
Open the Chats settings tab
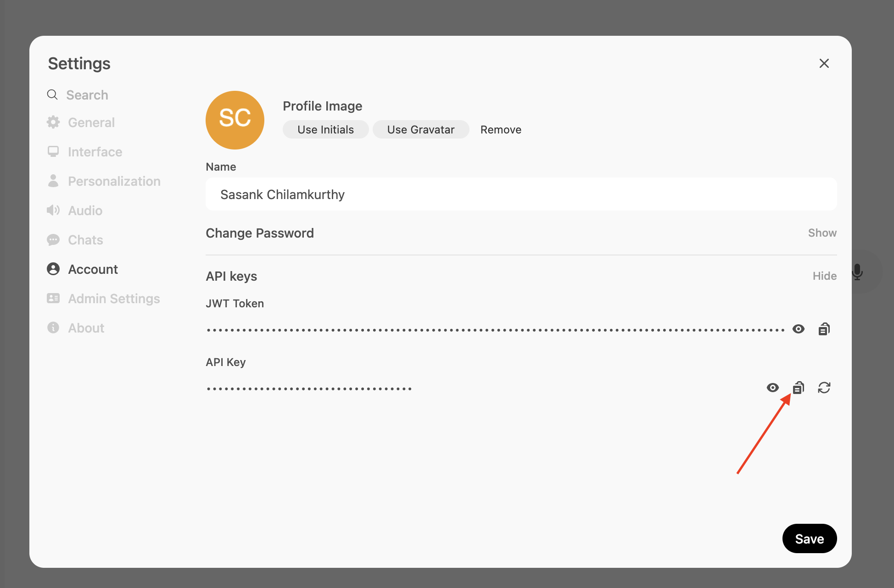75,240
